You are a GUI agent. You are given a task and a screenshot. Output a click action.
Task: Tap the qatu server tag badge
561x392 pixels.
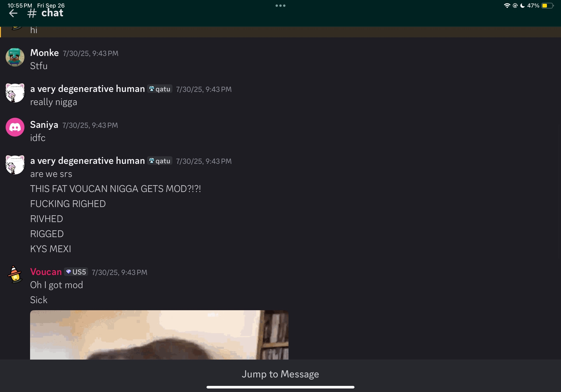point(160,89)
